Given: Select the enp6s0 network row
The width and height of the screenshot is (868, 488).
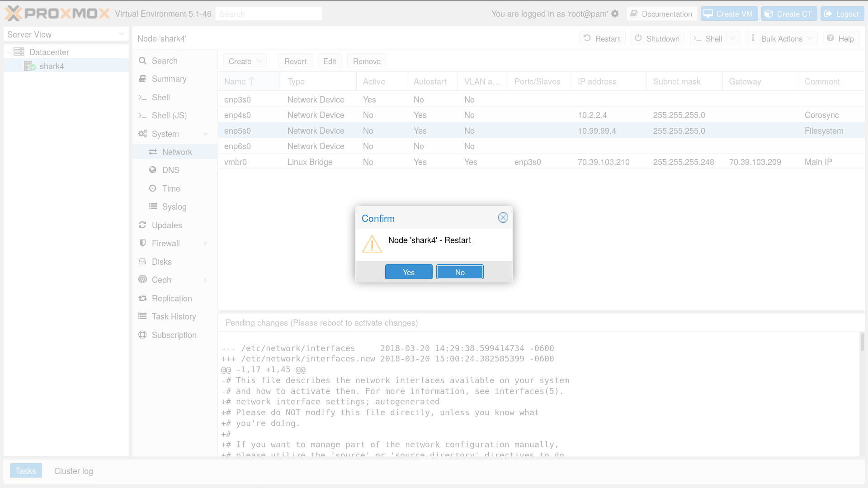Looking at the screenshot, I should (542, 146).
